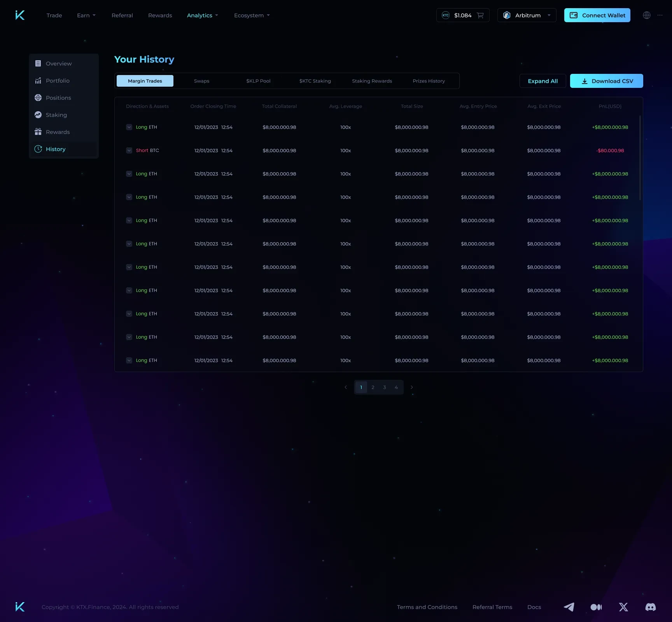Click the Telegram icon in the footer
Viewport: 672px width, 622px height.
(x=569, y=607)
